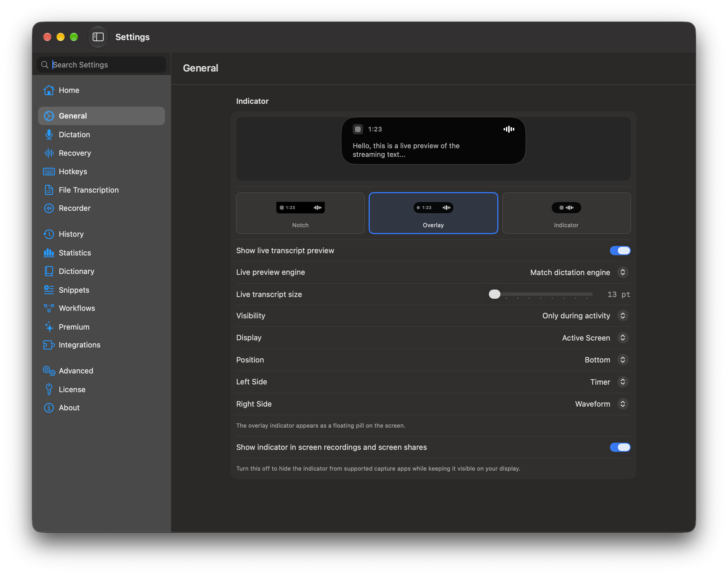Select the Overlay indicator style
728x575 pixels.
[x=433, y=213]
